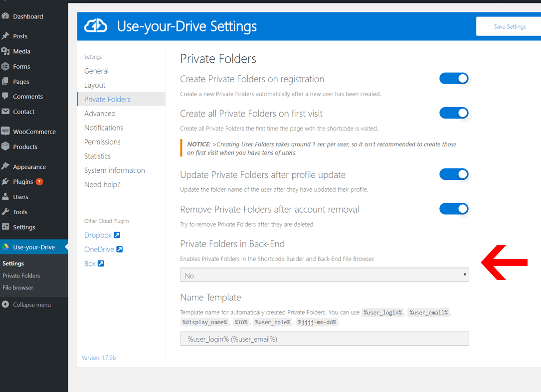
Task: Click the Dashboard gauge icon
Action: [x=5, y=16]
